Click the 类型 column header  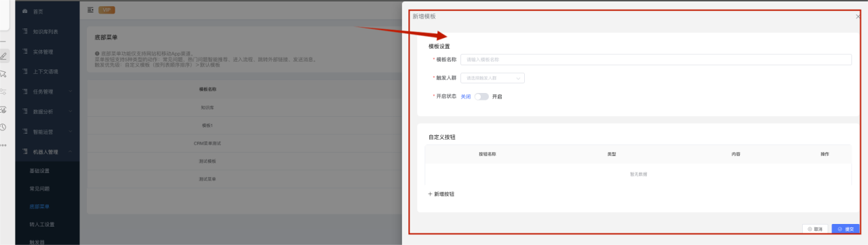point(611,154)
